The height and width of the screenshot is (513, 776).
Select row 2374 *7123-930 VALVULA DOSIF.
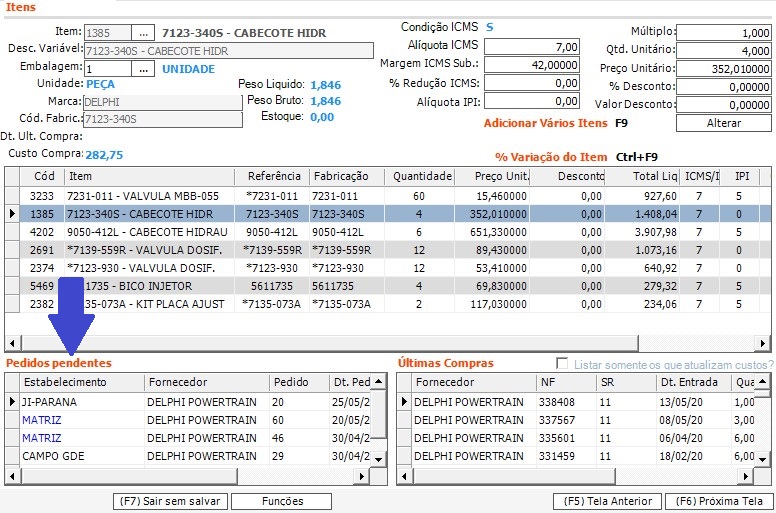coord(388,268)
